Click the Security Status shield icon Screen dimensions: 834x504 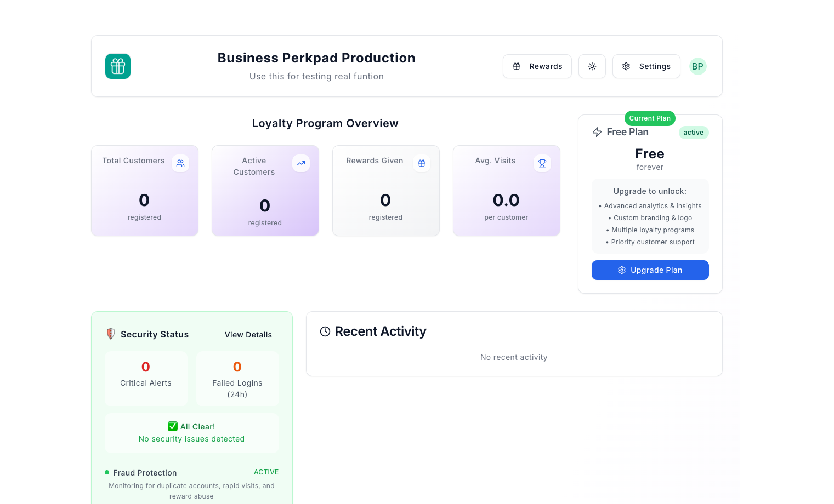[x=111, y=334]
